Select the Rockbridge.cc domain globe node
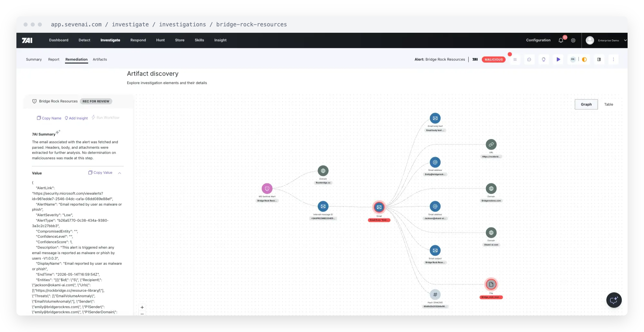 (323, 171)
